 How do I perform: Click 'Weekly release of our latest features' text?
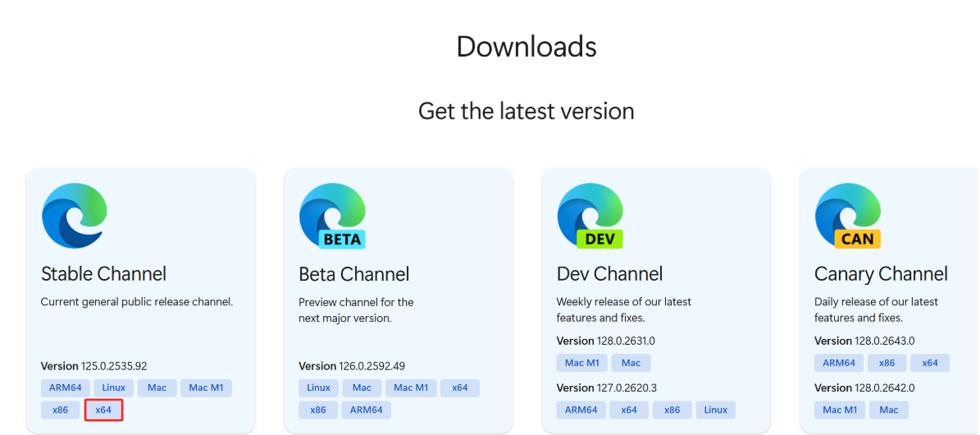[624, 309]
